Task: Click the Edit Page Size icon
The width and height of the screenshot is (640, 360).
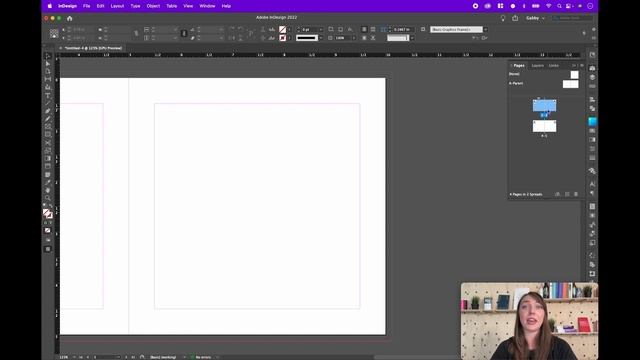Action: click(558, 194)
